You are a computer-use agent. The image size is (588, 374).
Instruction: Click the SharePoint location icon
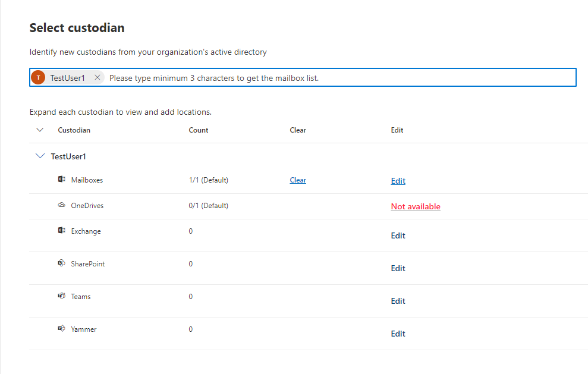coord(61,263)
